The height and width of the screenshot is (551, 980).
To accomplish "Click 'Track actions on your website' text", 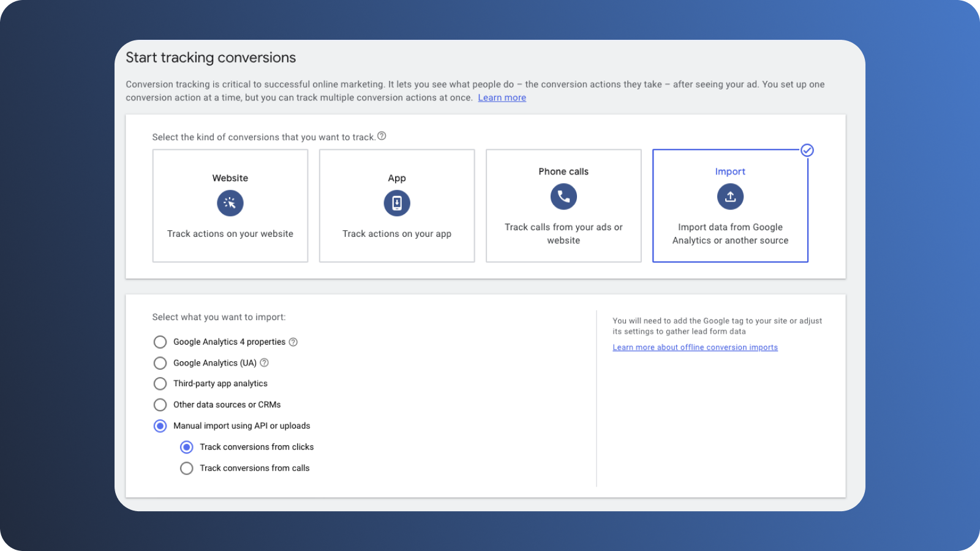I will pyautogui.click(x=230, y=234).
